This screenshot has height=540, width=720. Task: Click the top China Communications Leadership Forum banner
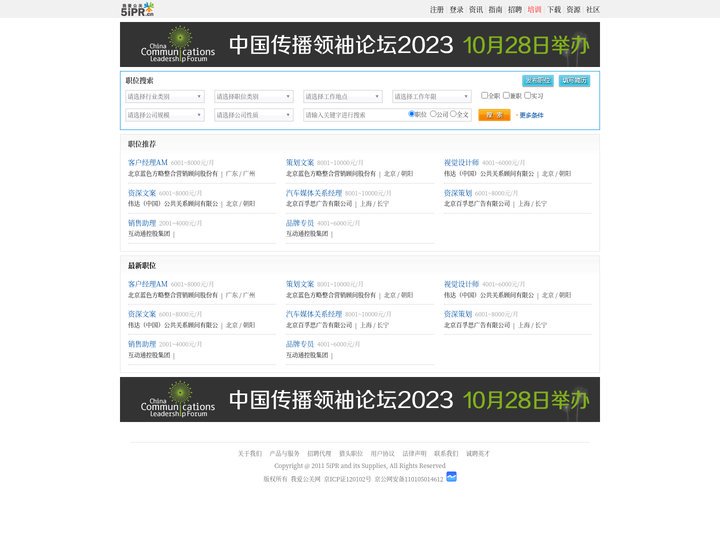360,45
